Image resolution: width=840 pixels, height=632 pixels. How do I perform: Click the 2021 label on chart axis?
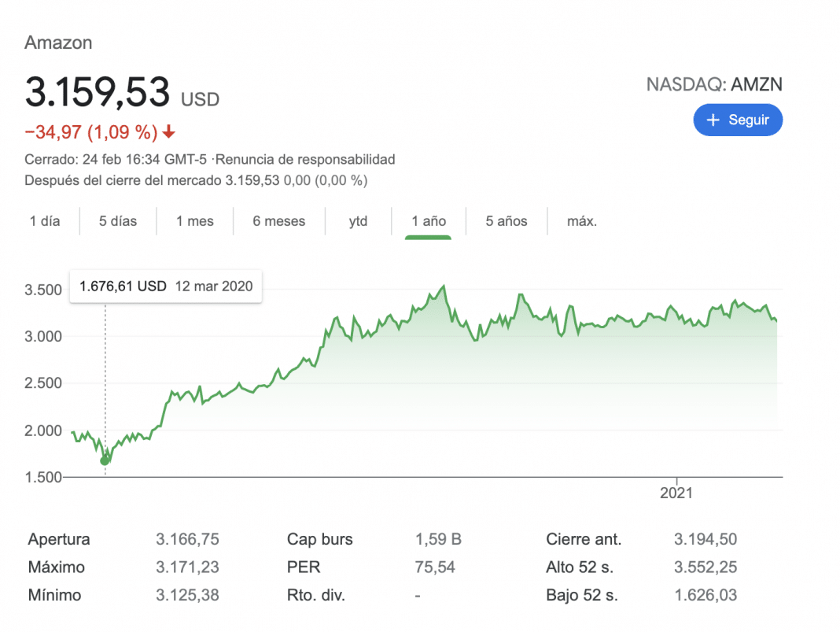pos(678,493)
